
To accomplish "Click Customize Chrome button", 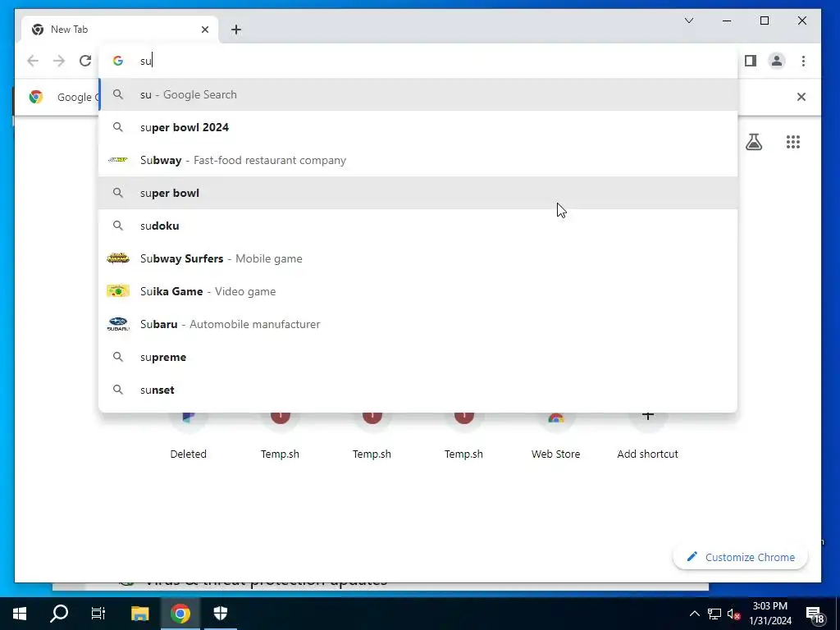I will (741, 557).
